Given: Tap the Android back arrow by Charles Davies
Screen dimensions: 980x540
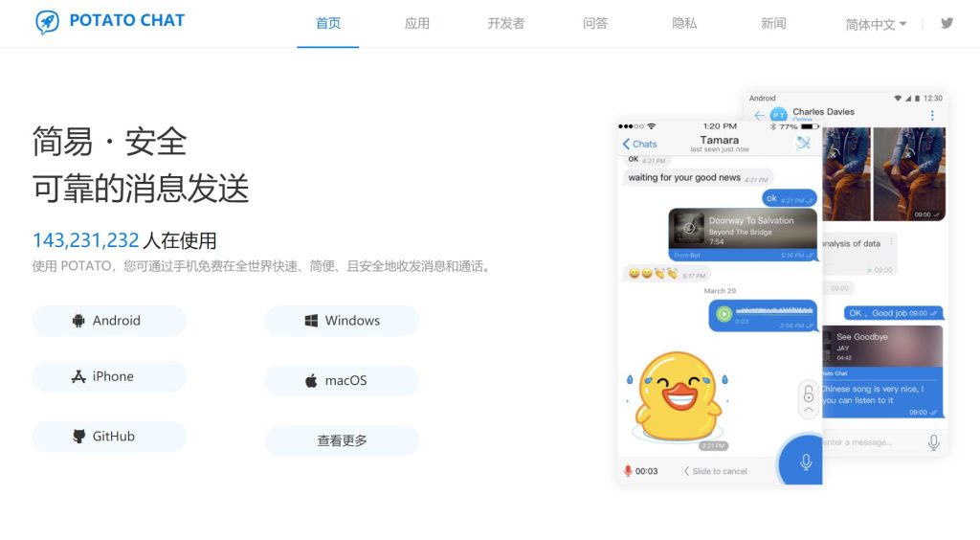Looking at the screenshot, I should [x=759, y=116].
